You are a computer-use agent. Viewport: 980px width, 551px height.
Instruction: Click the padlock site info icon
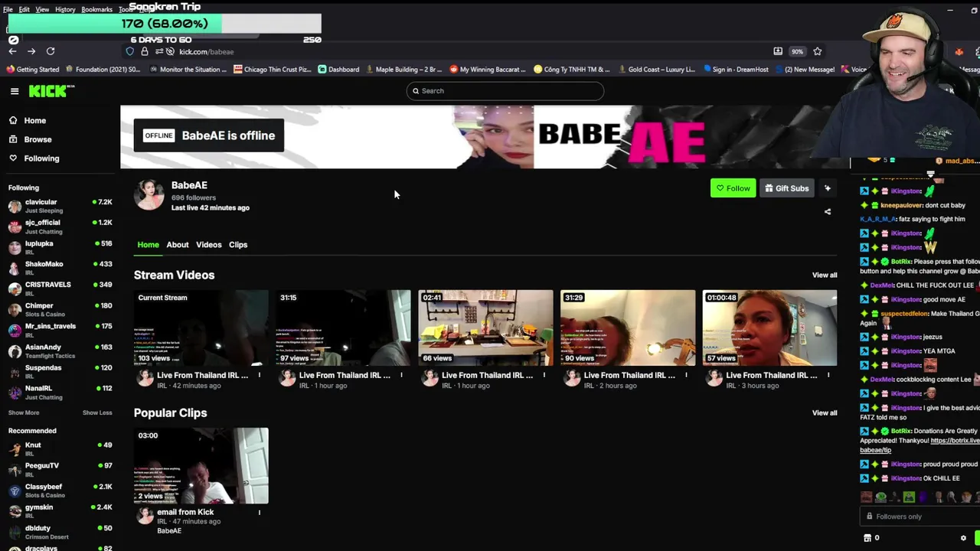tap(144, 51)
